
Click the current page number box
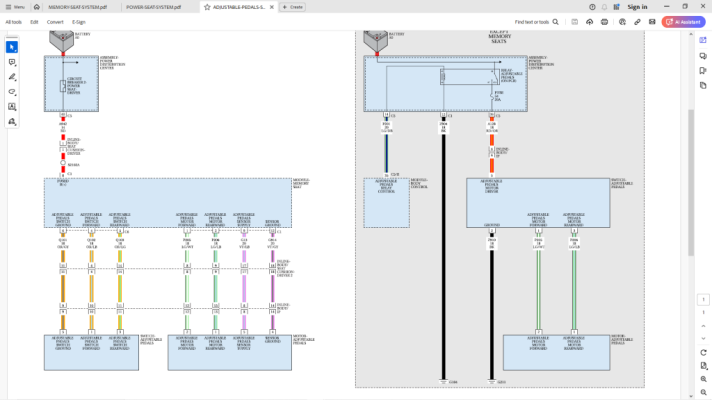(x=703, y=300)
